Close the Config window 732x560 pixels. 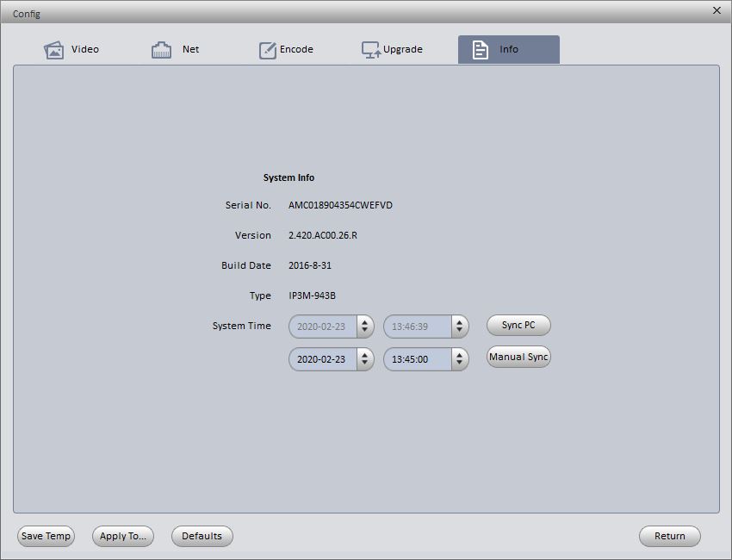(x=717, y=10)
